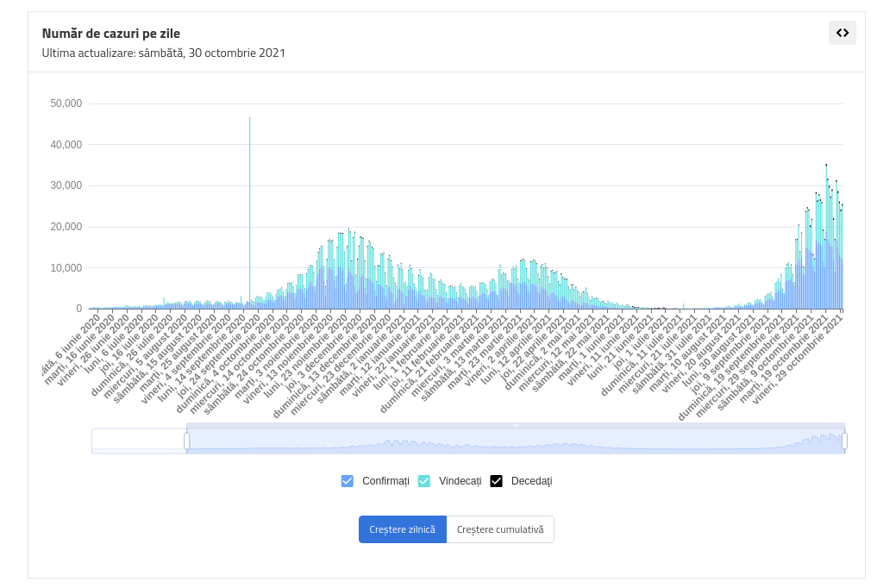Toggle the Decedați legend checkbox

click(x=497, y=481)
